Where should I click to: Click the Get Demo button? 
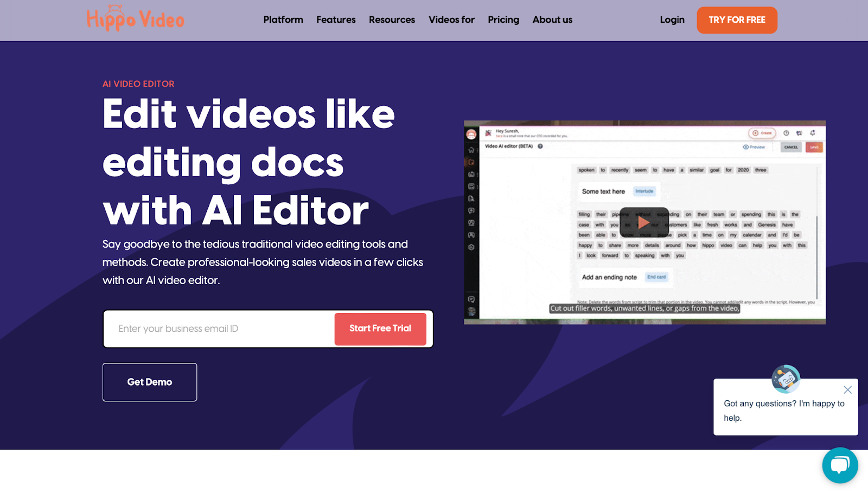pyautogui.click(x=150, y=382)
